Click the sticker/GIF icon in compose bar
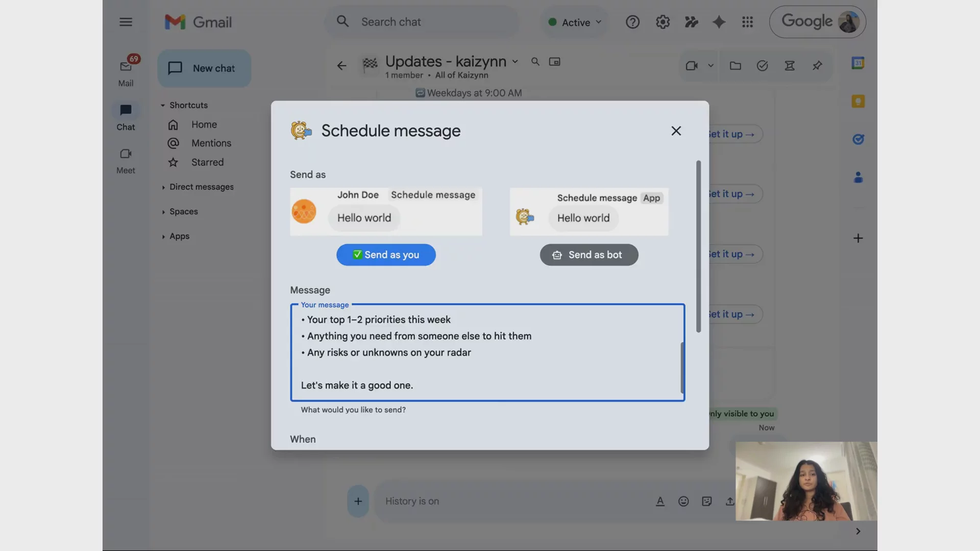 tap(706, 502)
